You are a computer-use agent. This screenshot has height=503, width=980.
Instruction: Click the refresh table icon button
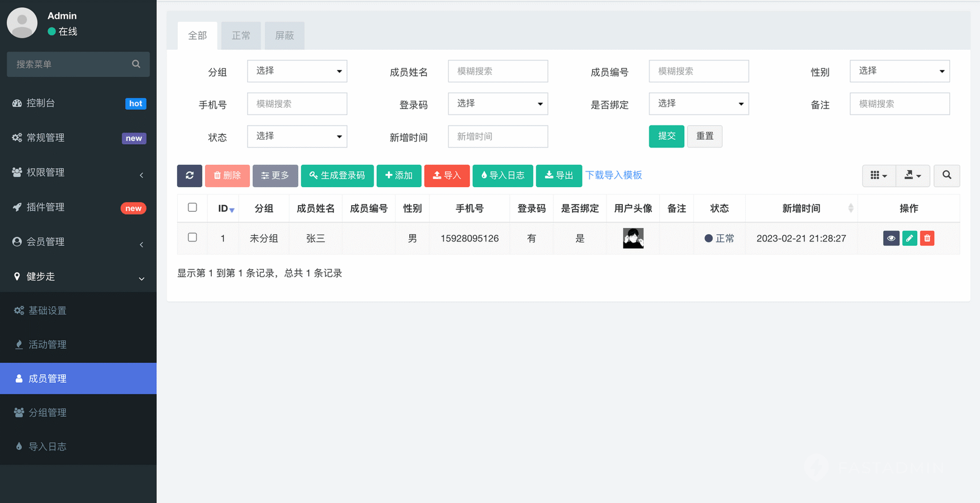click(190, 175)
